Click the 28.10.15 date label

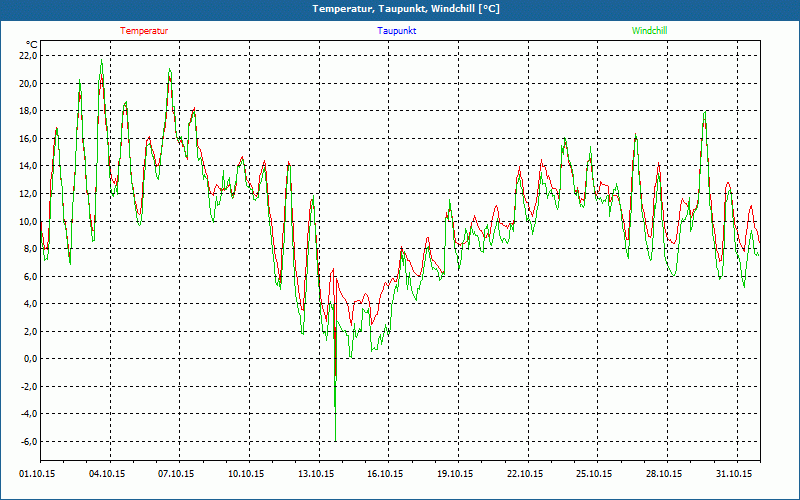[x=665, y=474]
